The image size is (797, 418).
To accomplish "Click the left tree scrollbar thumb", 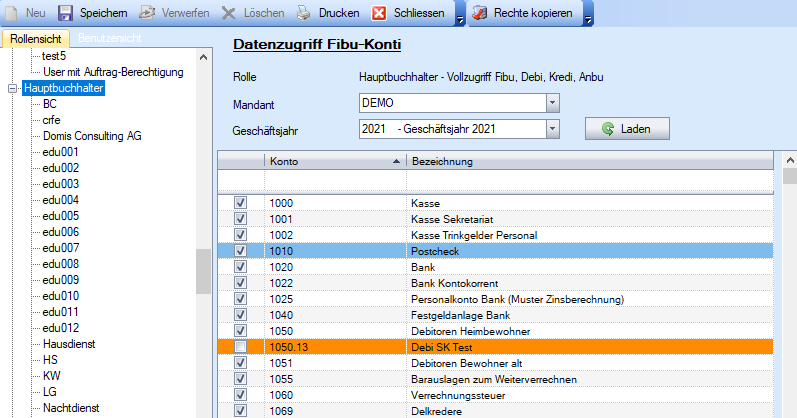I will [x=203, y=271].
